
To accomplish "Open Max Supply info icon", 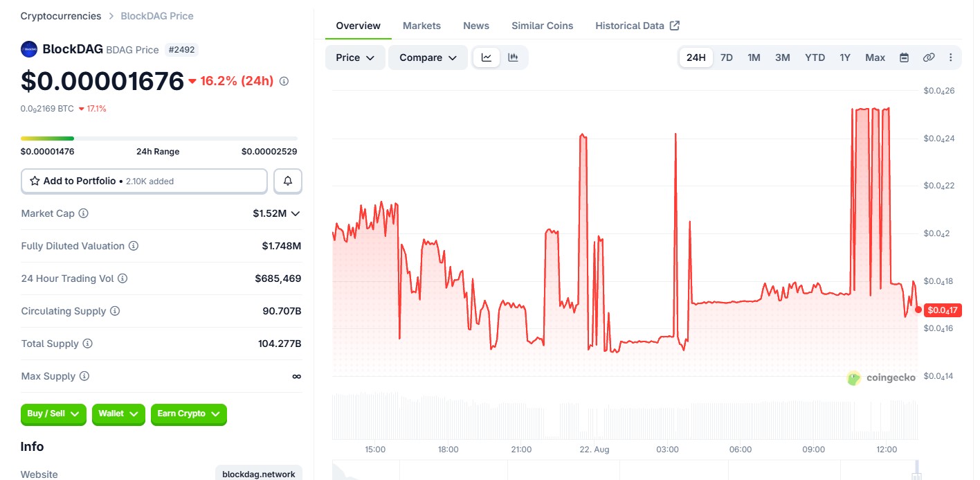I will coord(84,376).
